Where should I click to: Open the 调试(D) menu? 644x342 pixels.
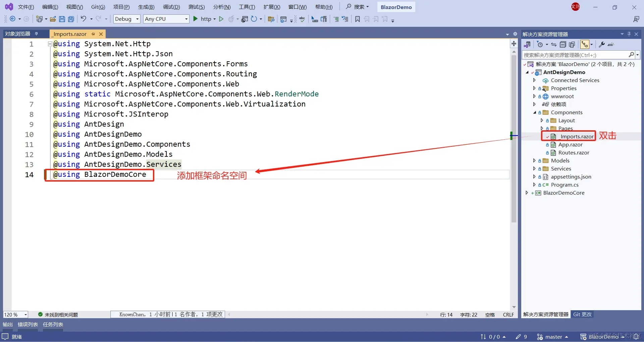[171, 7]
